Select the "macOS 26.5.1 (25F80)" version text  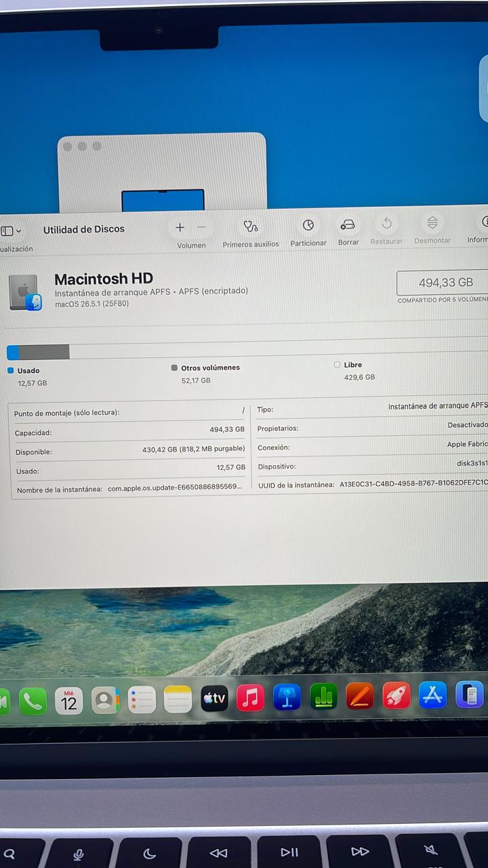point(91,303)
